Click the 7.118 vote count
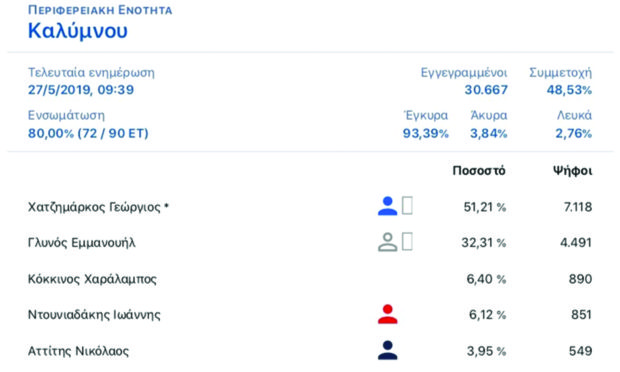 pyautogui.click(x=578, y=207)
